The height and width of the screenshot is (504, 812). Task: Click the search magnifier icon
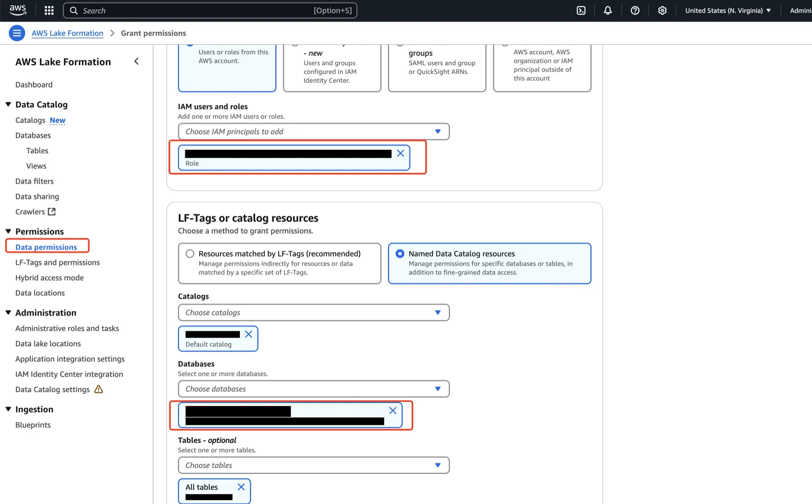tap(74, 11)
